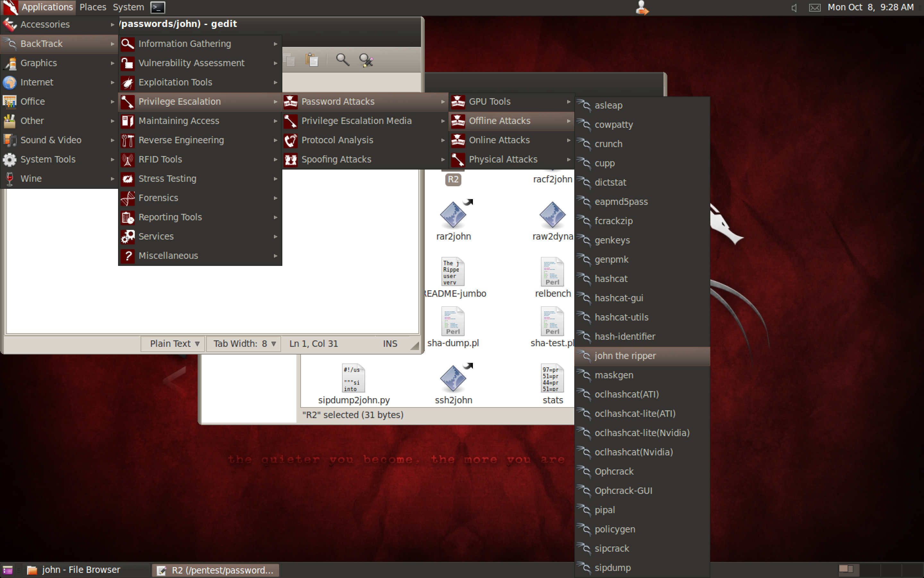Expand the Forensics submenu

pos(200,198)
